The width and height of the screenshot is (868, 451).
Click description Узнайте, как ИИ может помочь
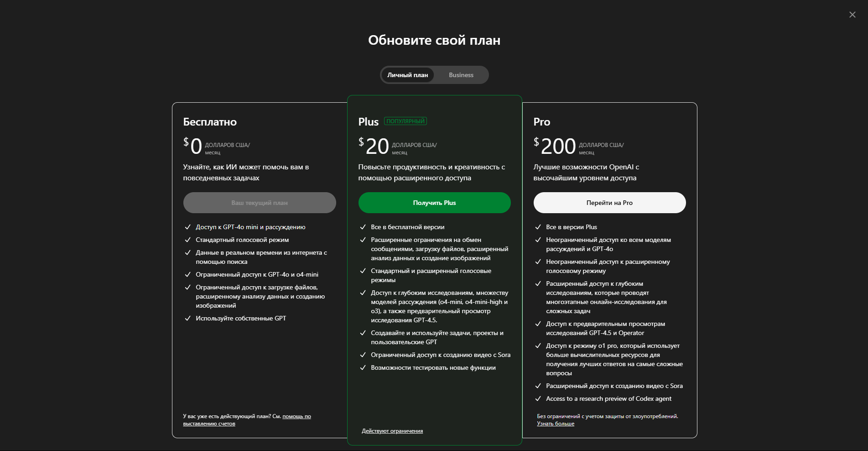pos(246,173)
